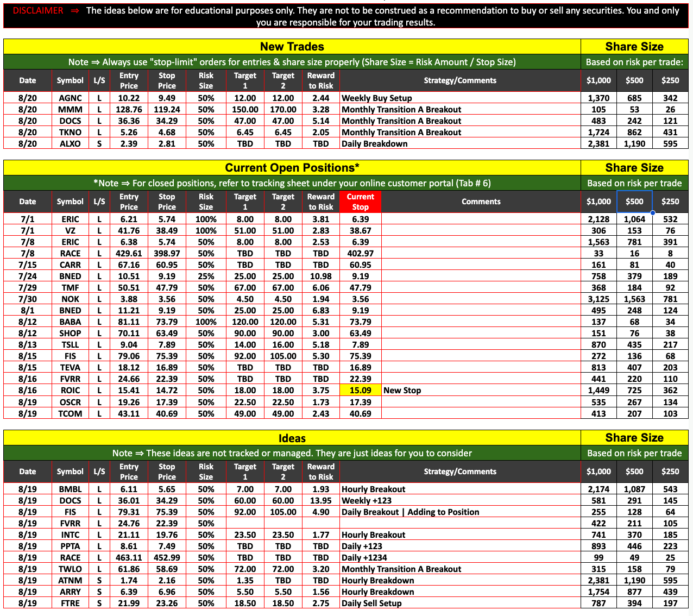Select the AGNC symbol cell in New Trades
Image resolution: width=693 pixels, height=616 pixels.
point(70,98)
